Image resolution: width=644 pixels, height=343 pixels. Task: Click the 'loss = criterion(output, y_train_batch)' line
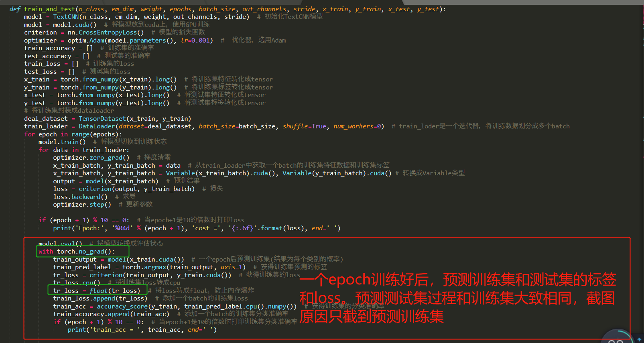click(138, 189)
